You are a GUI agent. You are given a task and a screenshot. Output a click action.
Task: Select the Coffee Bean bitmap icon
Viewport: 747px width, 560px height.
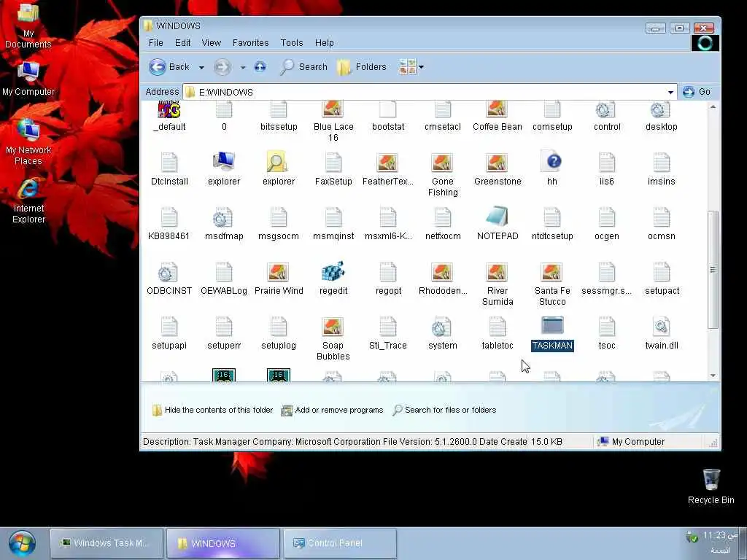pyautogui.click(x=497, y=109)
